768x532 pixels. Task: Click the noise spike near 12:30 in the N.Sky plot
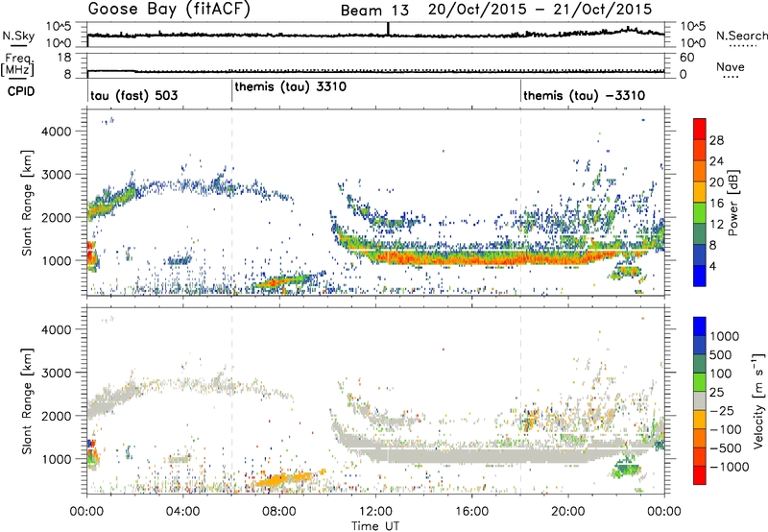tap(389, 29)
